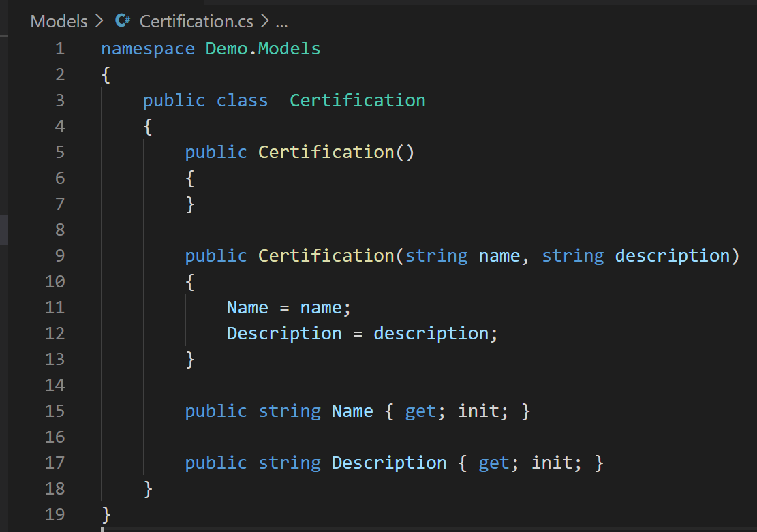Place cursor on the namespace keyword
The width and height of the screenshot is (757, 532).
[147, 48]
